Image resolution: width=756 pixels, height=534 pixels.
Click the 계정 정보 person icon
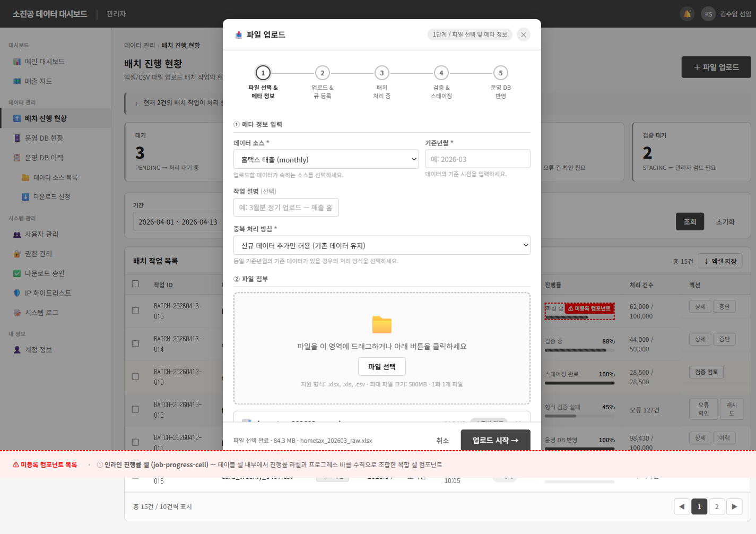click(17, 350)
